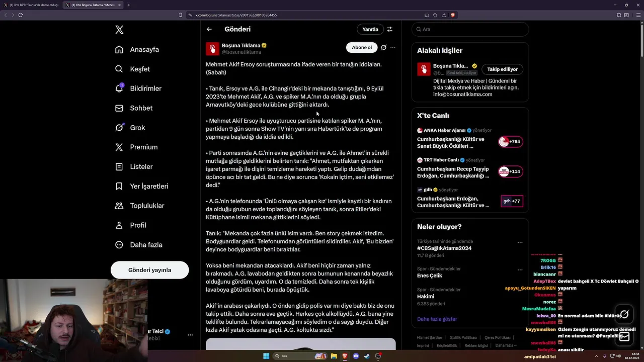644x362 pixels.
Task: Click the Yanıtla button
Action: (370, 29)
